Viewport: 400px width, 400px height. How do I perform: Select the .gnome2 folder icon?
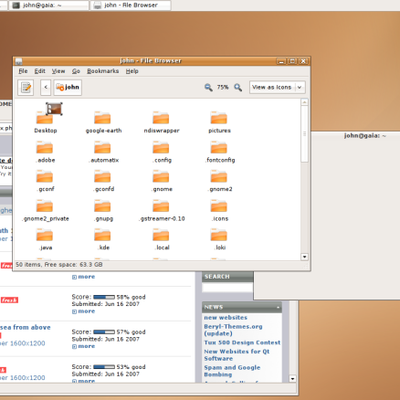click(219, 176)
